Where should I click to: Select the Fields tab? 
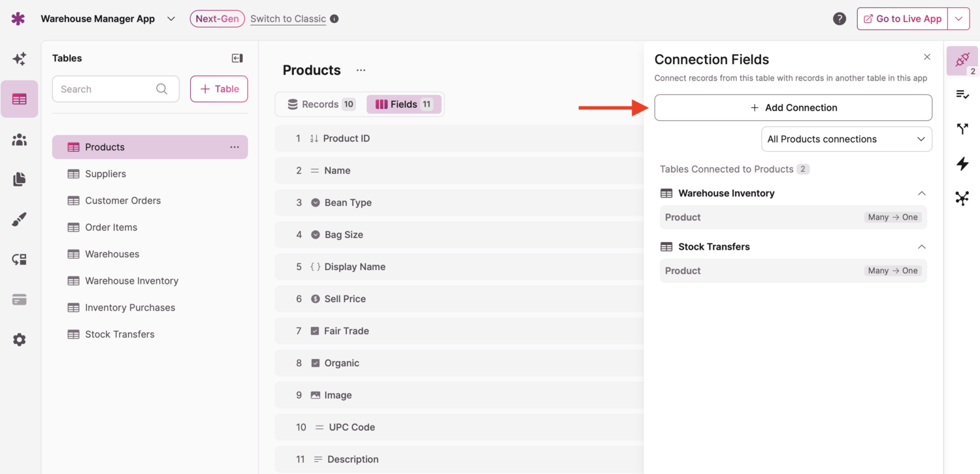pos(404,105)
